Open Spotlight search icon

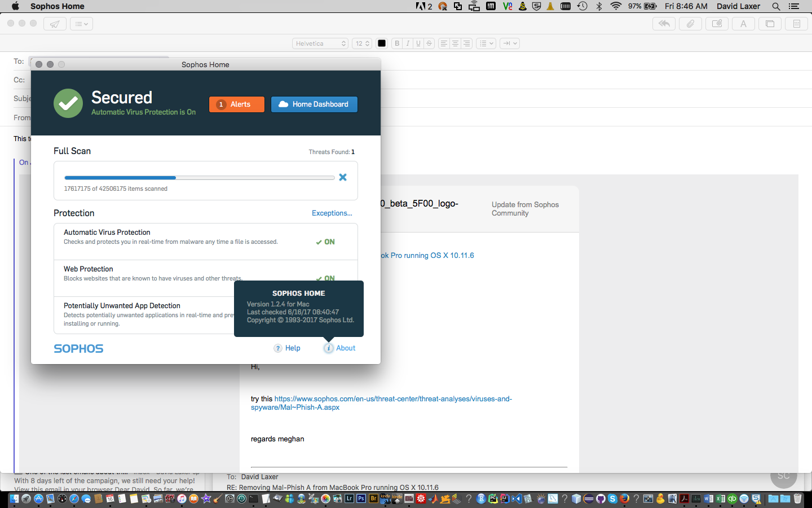click(x=776, y=6)
